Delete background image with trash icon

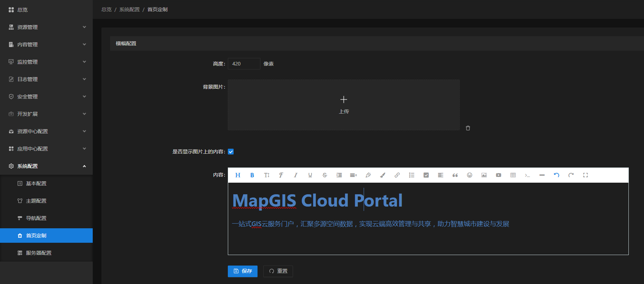pyautogui.click(x=468, y=128)
